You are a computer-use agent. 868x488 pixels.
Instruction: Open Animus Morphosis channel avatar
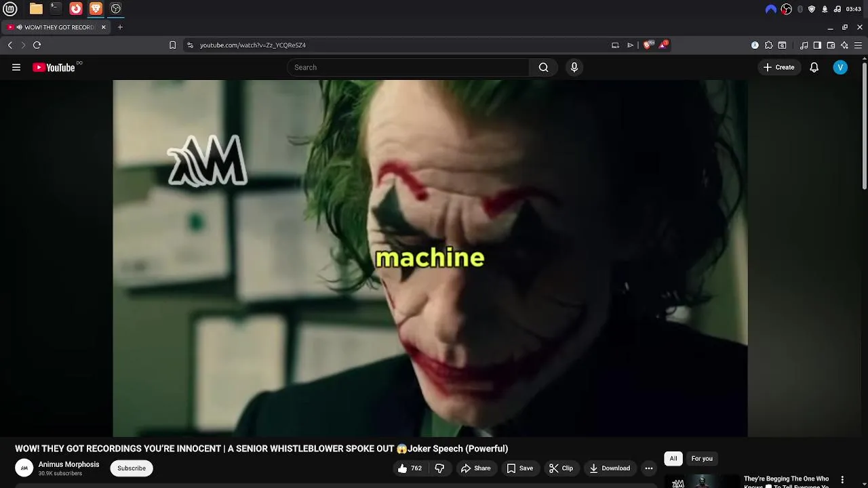24,468
